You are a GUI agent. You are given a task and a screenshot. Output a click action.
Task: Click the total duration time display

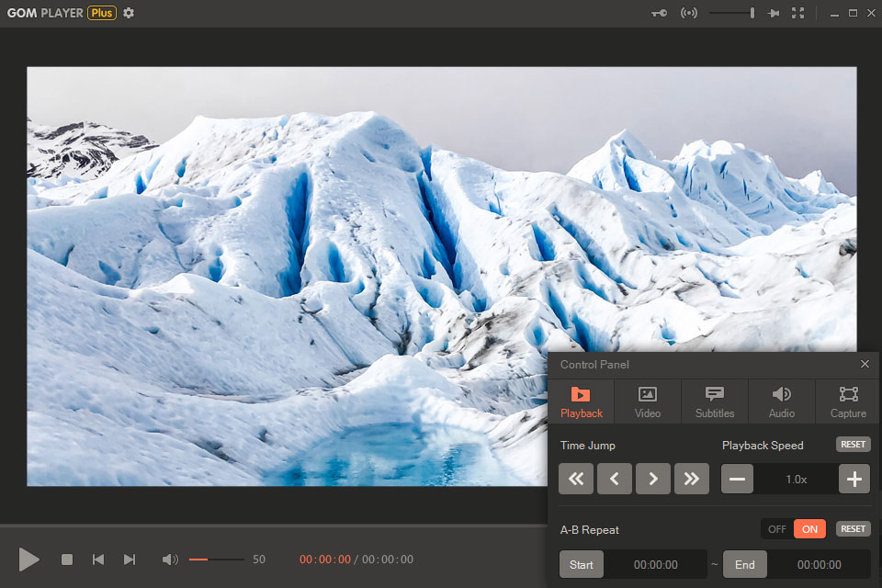coord(388,560)
